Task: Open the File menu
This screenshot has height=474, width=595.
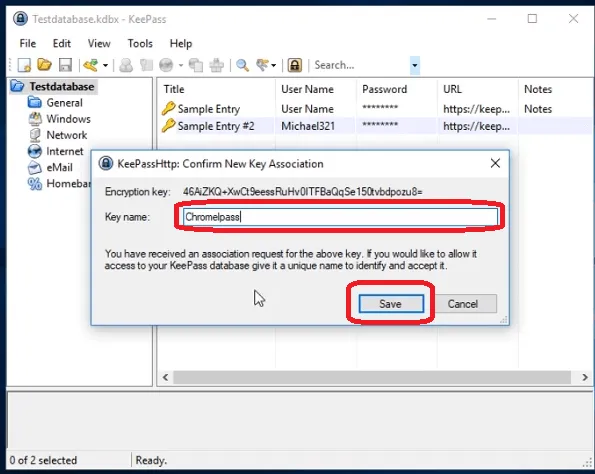Action: pyautogui.click(x=28, y=43)
